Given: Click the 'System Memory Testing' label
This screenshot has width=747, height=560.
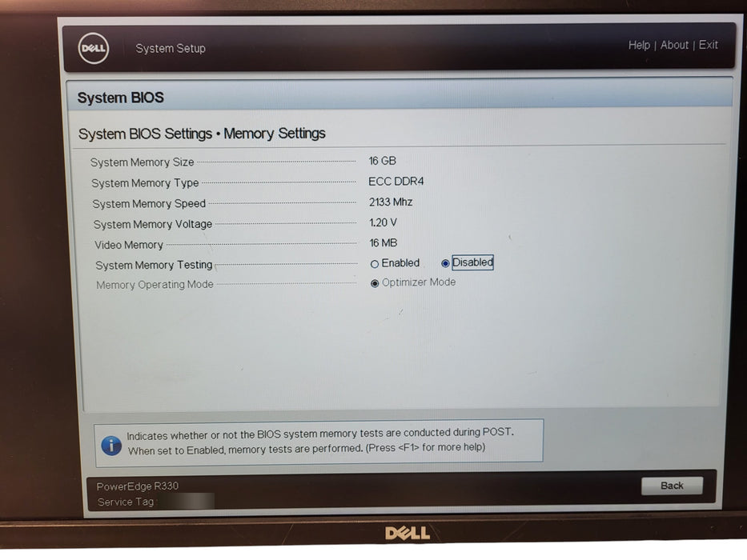Looking at the screenshot, I should pyautogui.click(x=154, y=266).
